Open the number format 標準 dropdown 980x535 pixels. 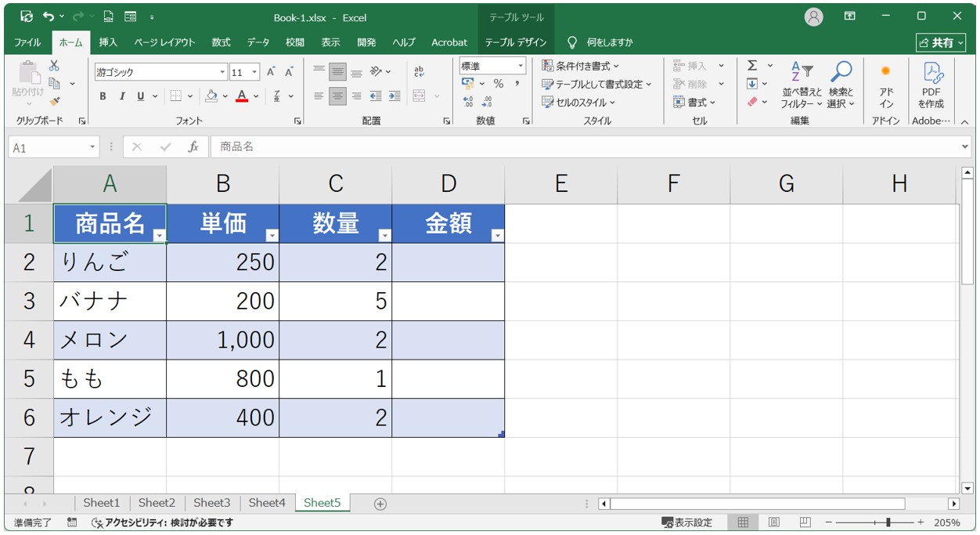pyautogui.click(x=520, y=66)
